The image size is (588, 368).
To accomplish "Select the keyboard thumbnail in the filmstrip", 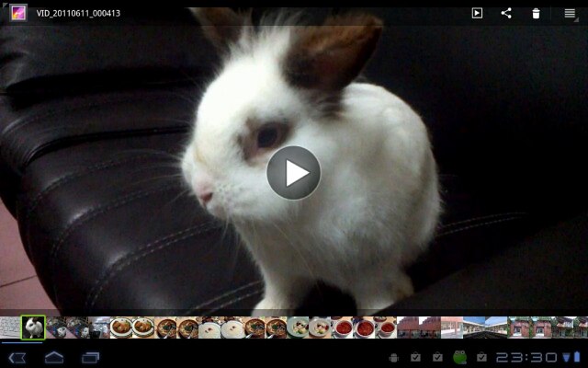I will [10, 328].
